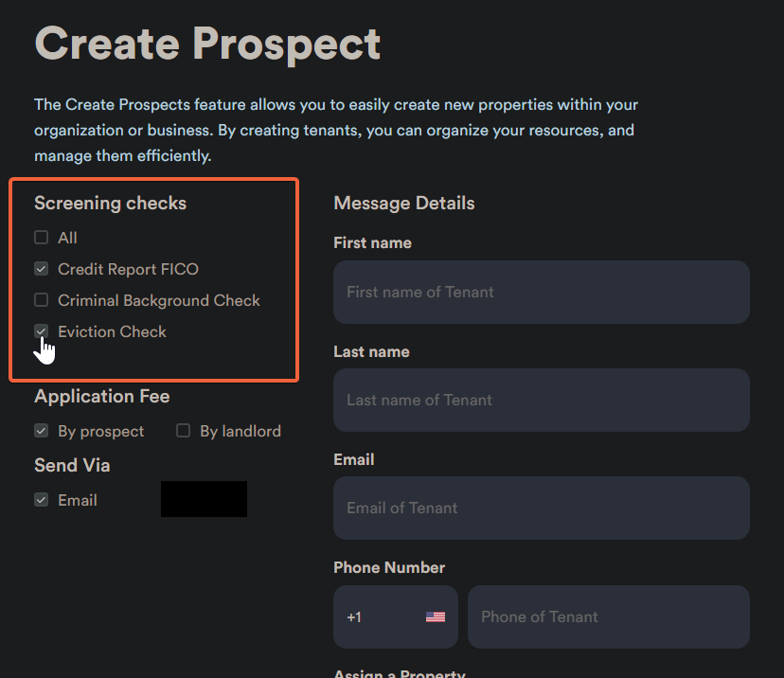784x678 pixels.
Task: Focus the First name of Tenant field
Action: [541, 293]
